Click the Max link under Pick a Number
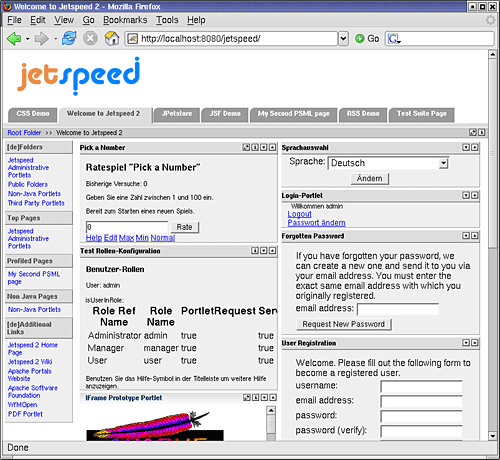Image resolution: width=500 pixels, height=460 pixels. click(x=126, y=238)
